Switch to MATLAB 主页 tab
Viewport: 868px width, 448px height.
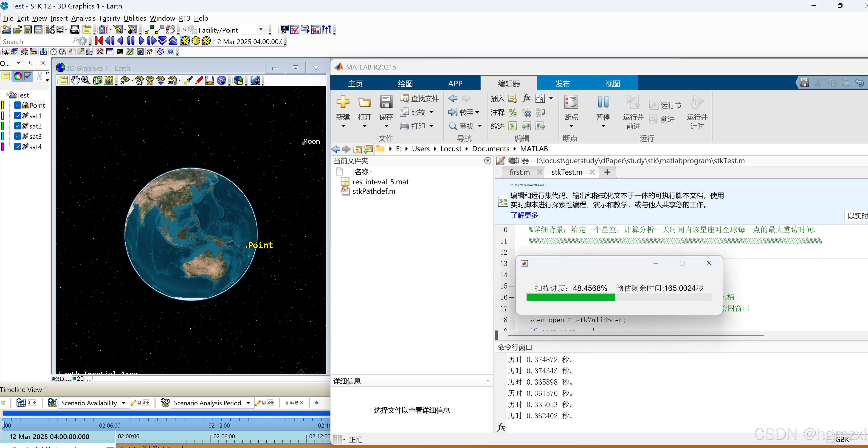click(x=355, y=83)
